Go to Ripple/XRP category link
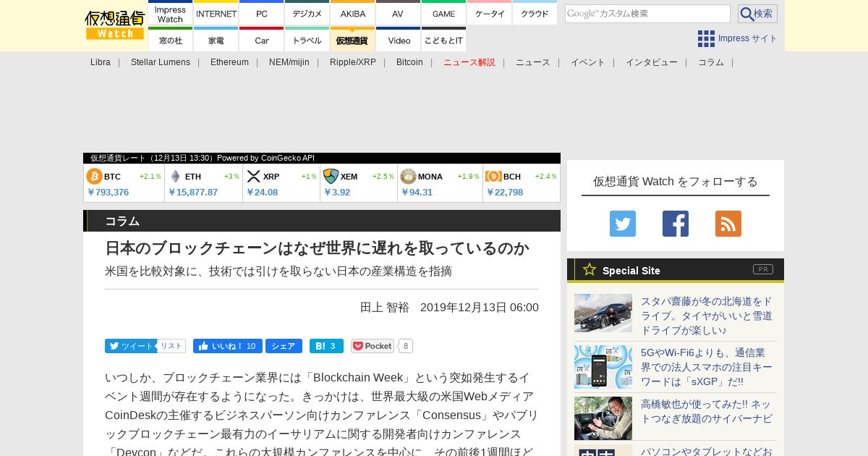The image size is (868, 456). (353, 62)
